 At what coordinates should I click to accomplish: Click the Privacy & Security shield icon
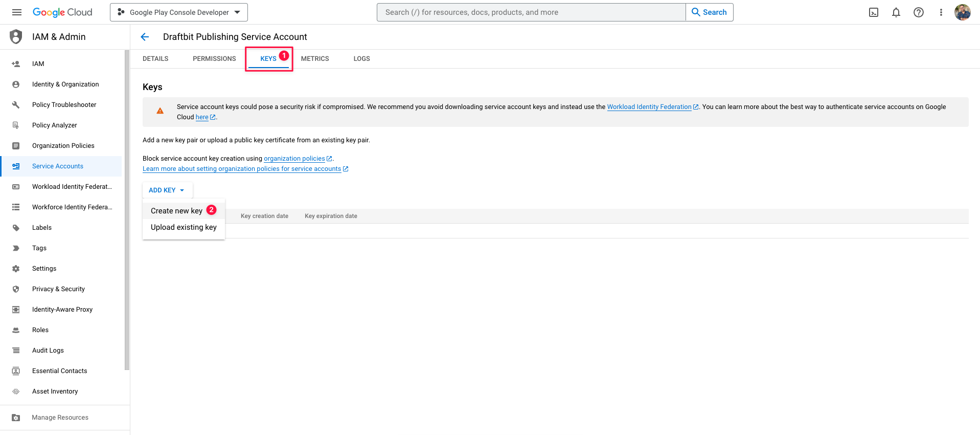16,289
